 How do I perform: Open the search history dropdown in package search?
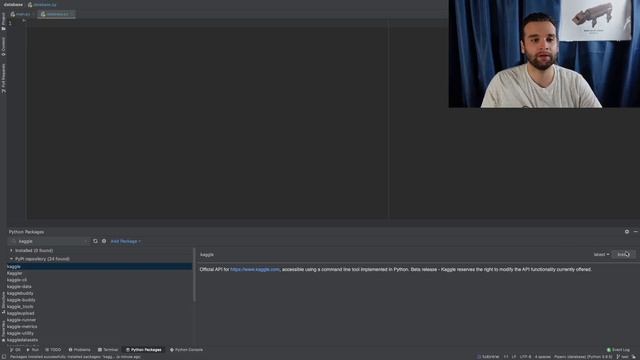13,241
